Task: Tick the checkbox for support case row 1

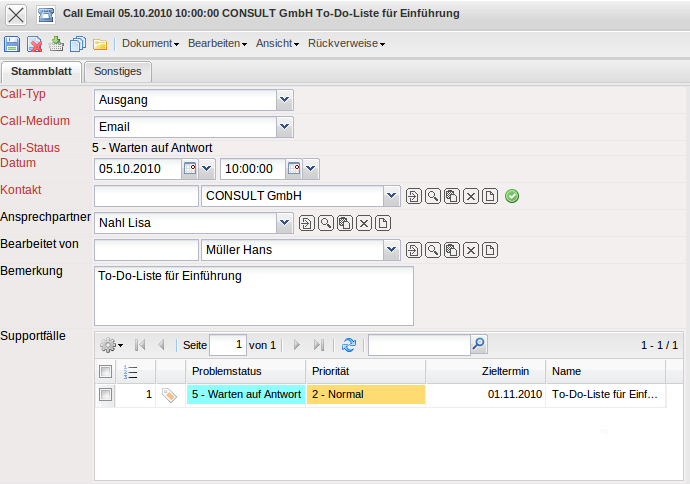Action: (x=105, y=395)
